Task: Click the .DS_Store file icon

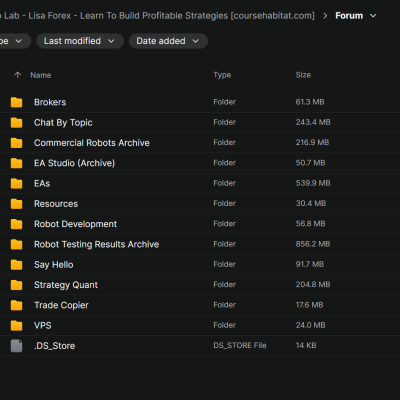Action: coord(16,346)
